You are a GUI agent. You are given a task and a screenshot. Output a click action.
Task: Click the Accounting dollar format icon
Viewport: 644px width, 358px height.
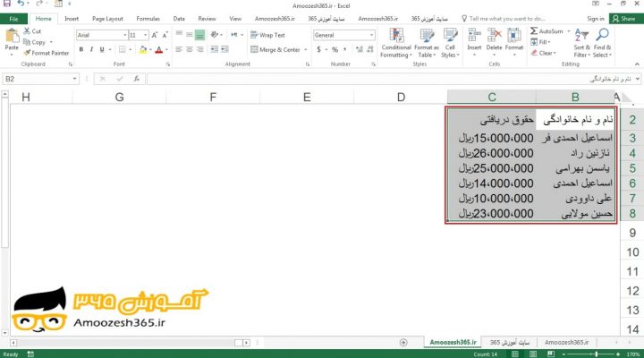(x=318, y=50)
